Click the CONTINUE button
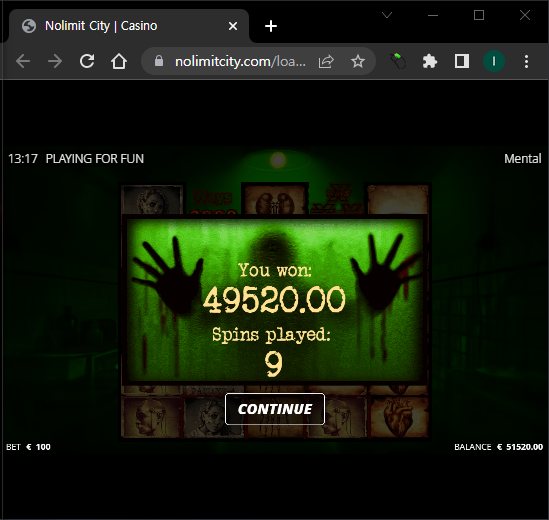 tap(275, 409)
